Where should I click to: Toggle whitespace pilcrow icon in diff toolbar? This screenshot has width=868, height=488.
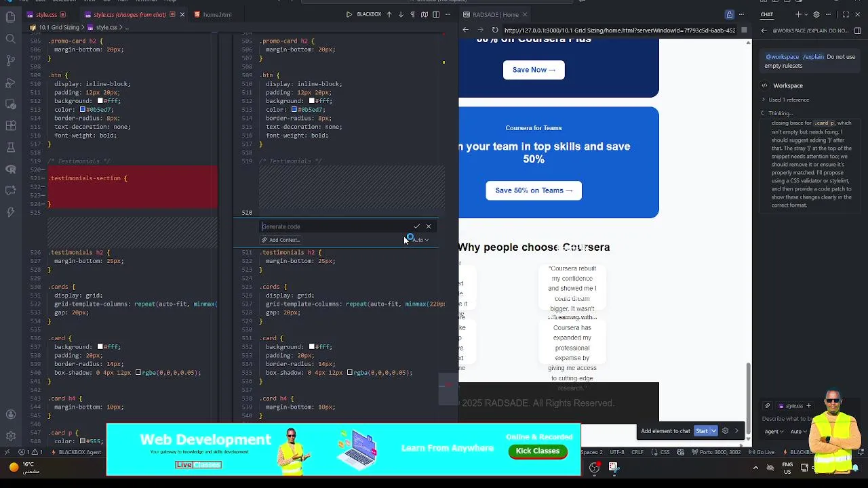(412, 14)
